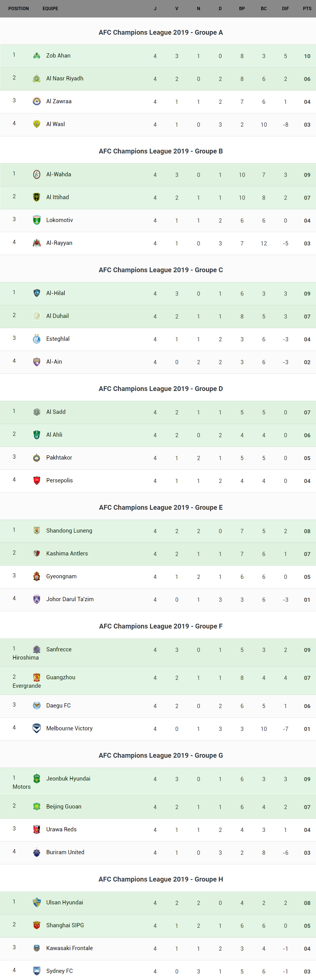The height and width of the screenshot is (980, 316).
Task: Click the Zob Ahan club crest
Action: pos(36,56)
